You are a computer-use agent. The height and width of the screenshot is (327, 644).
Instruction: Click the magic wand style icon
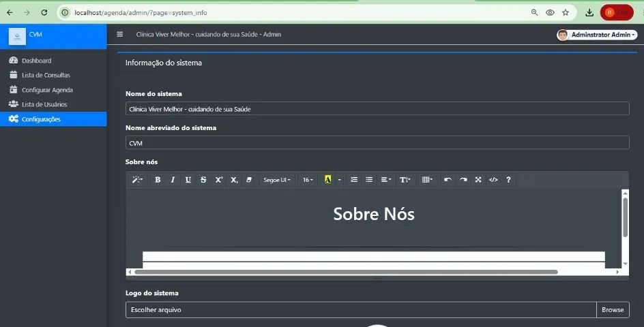point(137,180)
